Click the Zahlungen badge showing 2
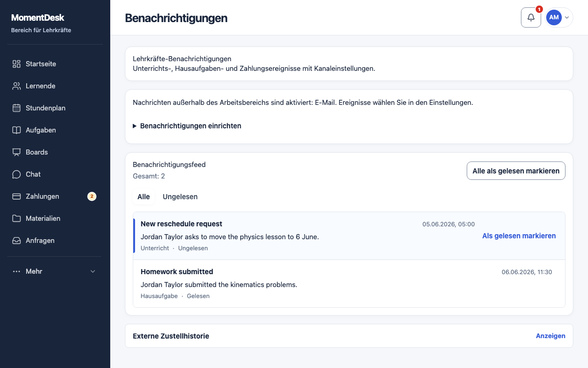Image resolution: width=588 pixels, height=368 pixels. click(92, 196)
